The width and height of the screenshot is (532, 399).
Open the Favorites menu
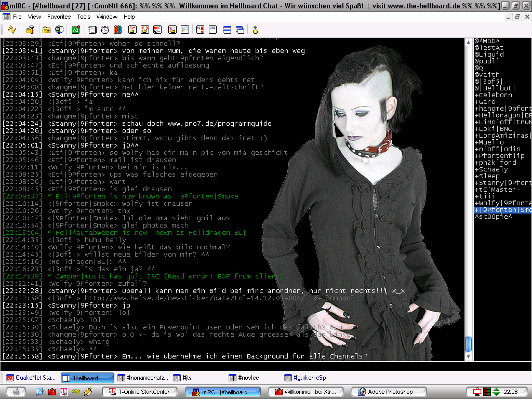(59, 17)
